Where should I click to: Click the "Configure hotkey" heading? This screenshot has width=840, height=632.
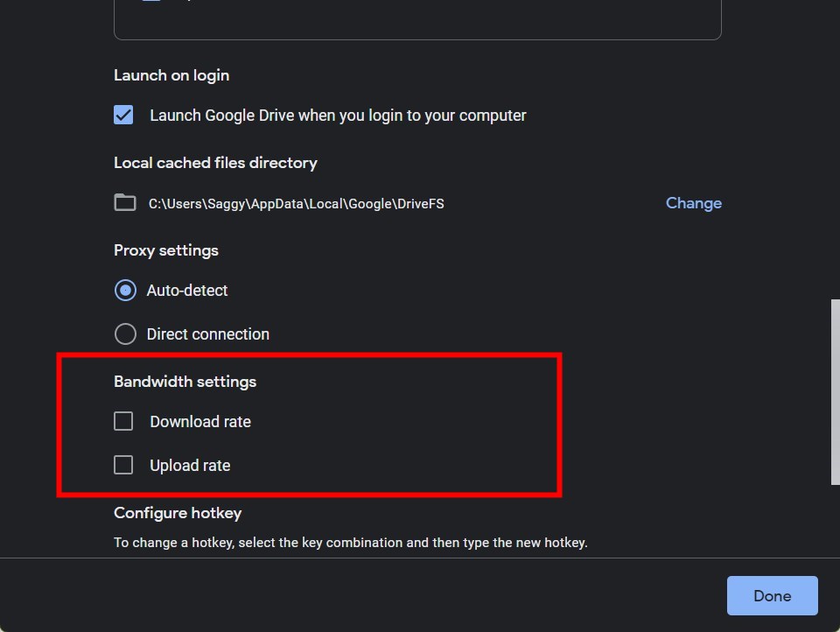point(178,513)
